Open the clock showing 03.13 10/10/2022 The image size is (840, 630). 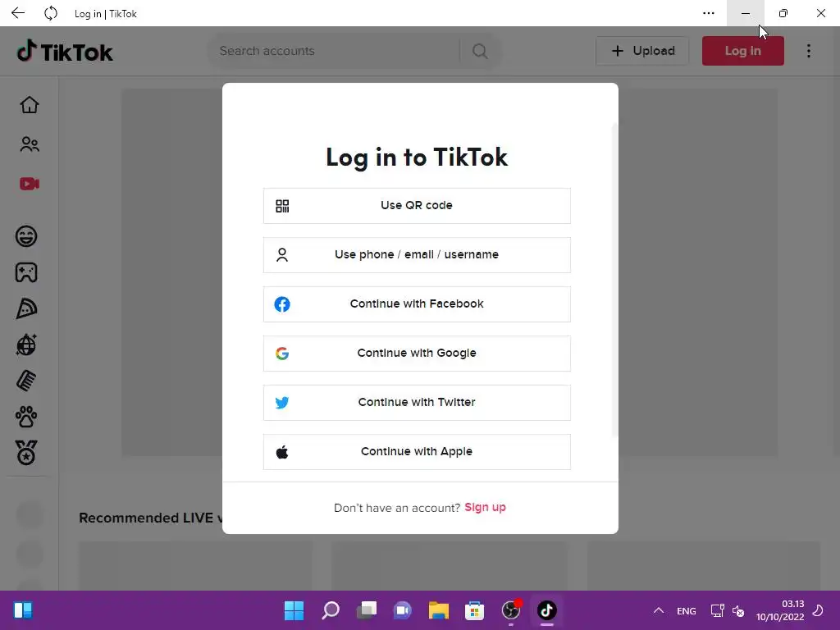(780, 610)
